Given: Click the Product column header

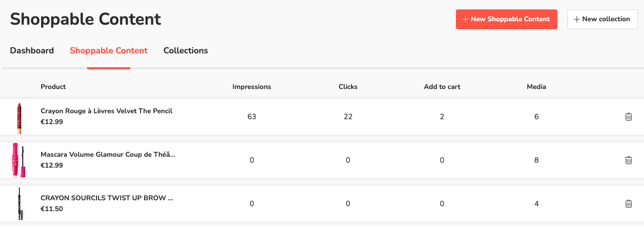Looking at the screenshot, I should (53, 87).
